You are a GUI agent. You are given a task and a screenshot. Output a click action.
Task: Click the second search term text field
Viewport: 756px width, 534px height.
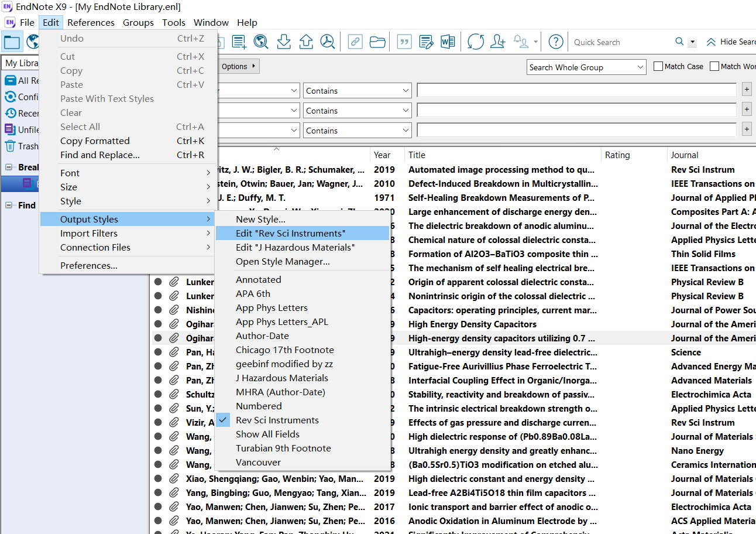pos(576,110)
